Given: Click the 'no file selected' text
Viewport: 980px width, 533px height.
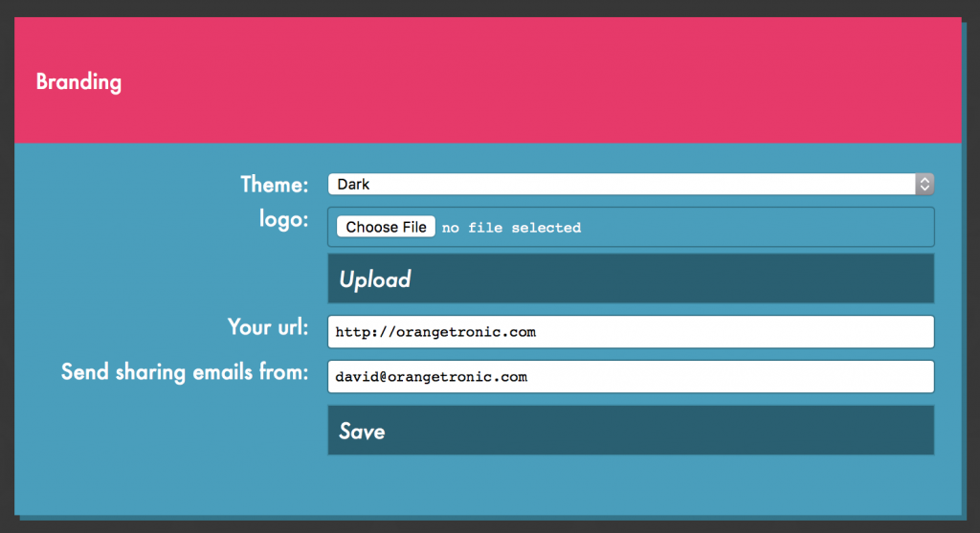Looking at the screenshot, I should pos(511,228).
